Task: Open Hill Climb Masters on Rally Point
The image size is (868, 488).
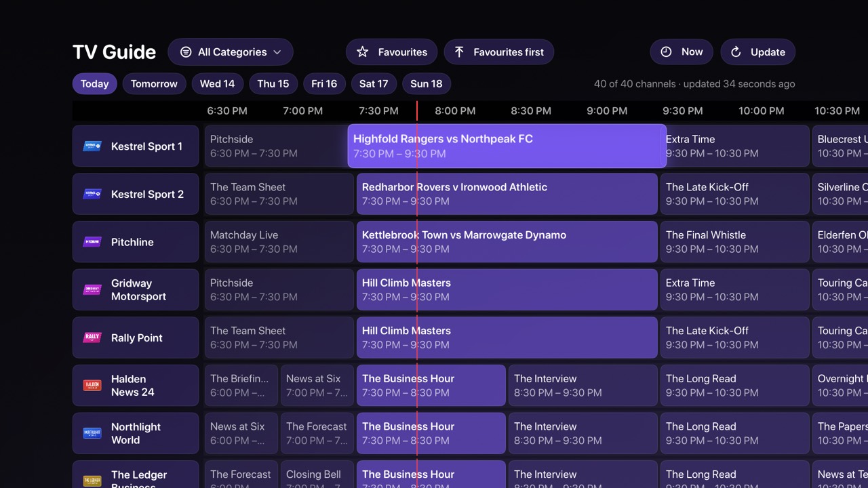Action: tap(507, 338)
